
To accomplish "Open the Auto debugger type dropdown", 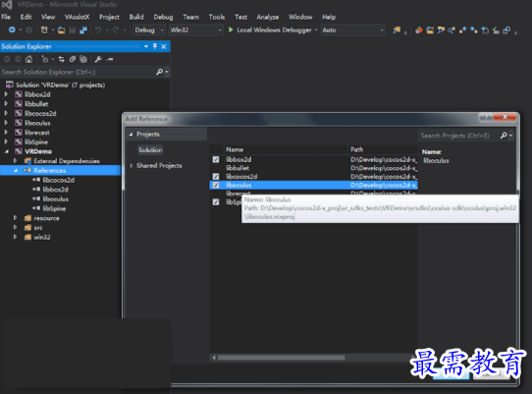I will [x=352, y=30].
